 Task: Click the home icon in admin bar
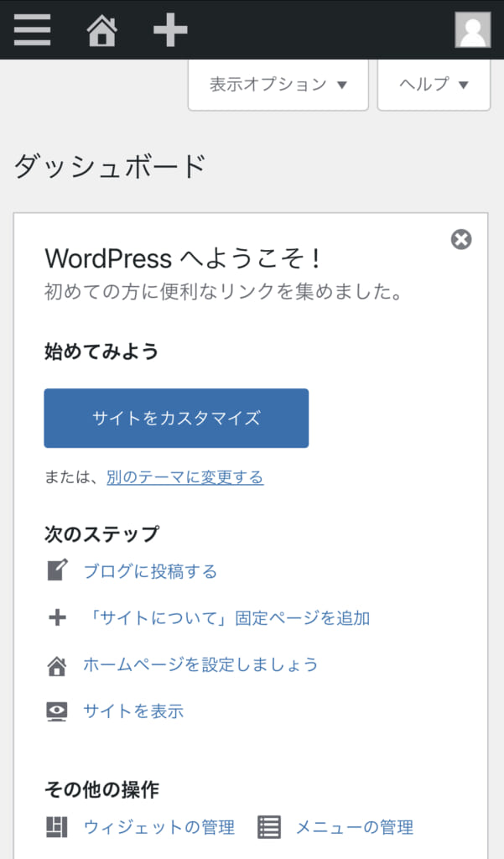pyautogui.click(x=101, y=31)
